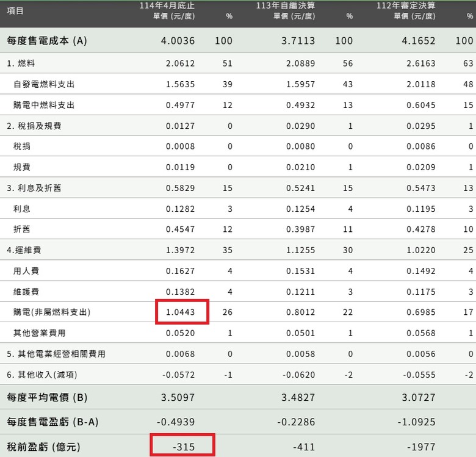Click the 維護費 row label
476x457 pixels.
pos(26,292)
